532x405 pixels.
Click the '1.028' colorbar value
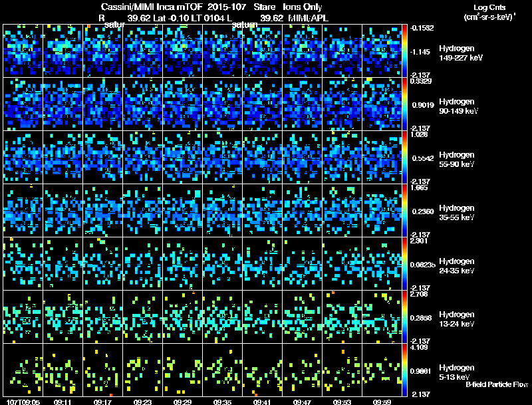(x=419, y=134)
